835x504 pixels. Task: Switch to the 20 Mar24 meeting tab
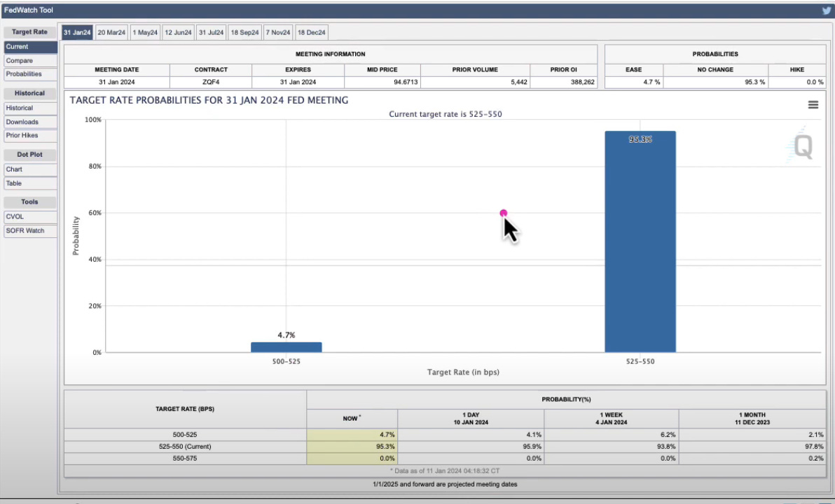tap(111, 32)
